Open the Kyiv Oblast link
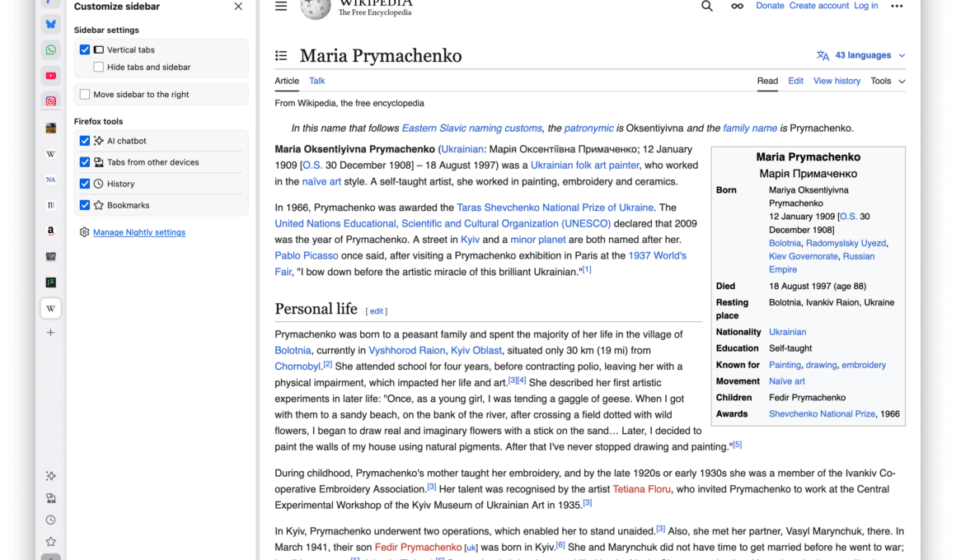956x560 pixels. click(x=476, y=351)
